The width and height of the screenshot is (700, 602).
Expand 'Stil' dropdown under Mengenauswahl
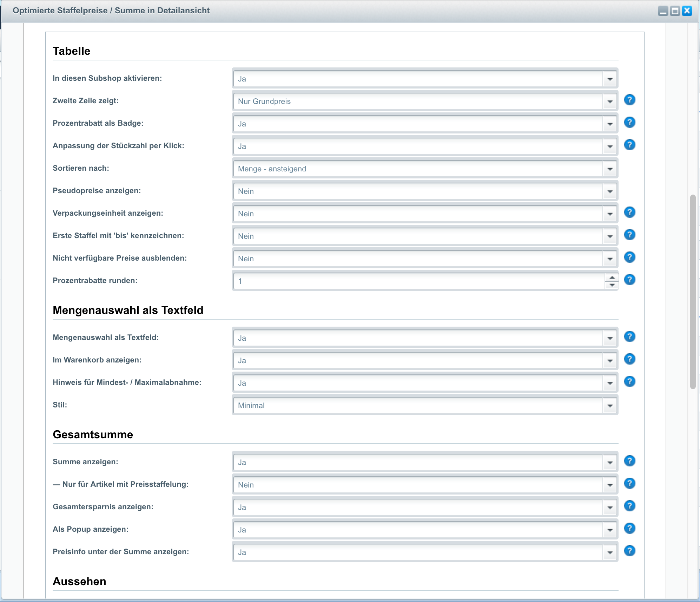(x=610, y=405)
